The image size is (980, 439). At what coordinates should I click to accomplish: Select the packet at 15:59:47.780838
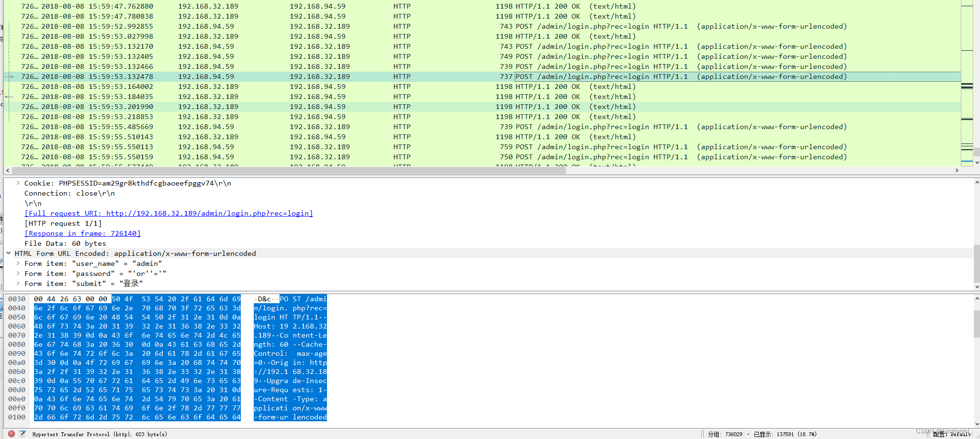click(482, 16)
